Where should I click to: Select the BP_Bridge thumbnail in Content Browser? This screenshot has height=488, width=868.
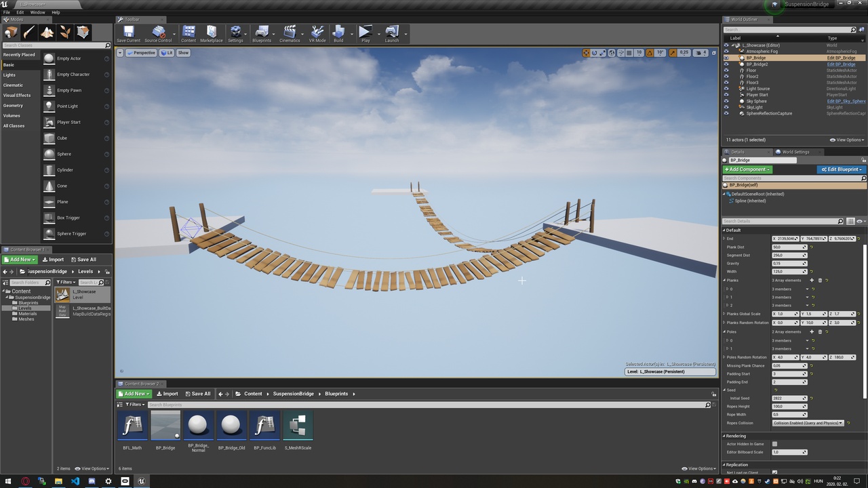(165, 426)
